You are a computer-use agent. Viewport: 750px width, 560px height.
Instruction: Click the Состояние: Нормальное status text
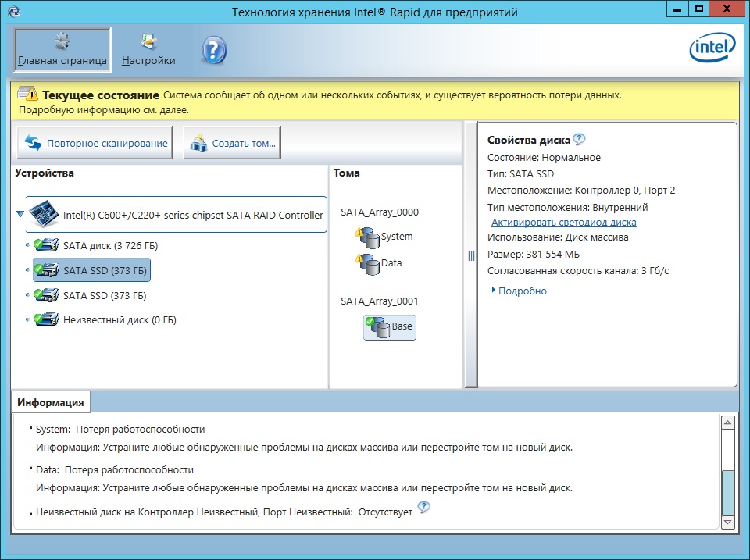(544, 157)
